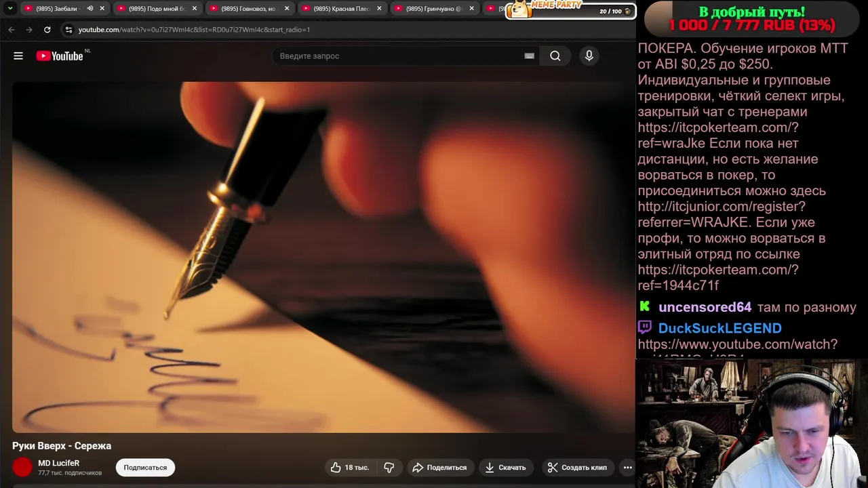Switch to the 'Подо мной' tab
Screen dimensions: 868x488
pos(156,9)
